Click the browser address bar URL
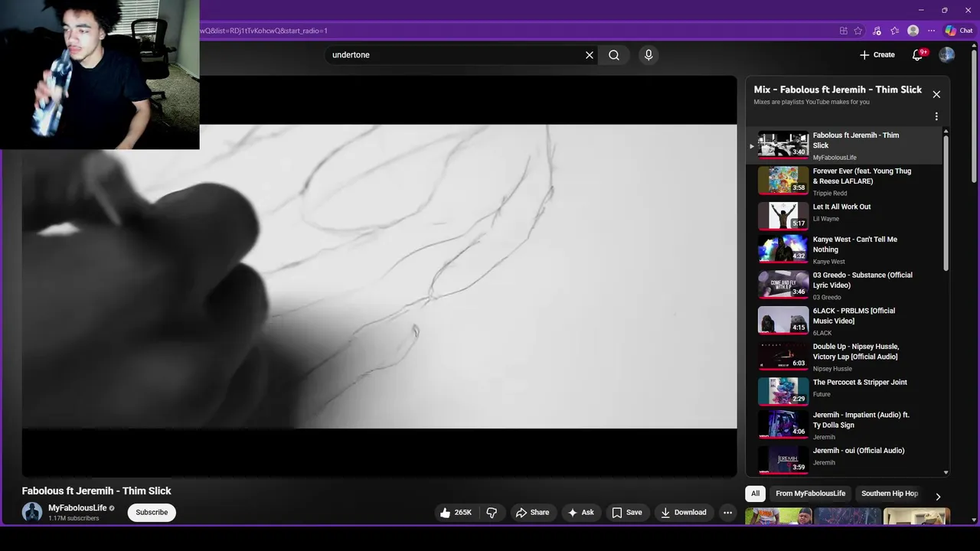Screen dimensions: 980x551 tap(264, 31)
